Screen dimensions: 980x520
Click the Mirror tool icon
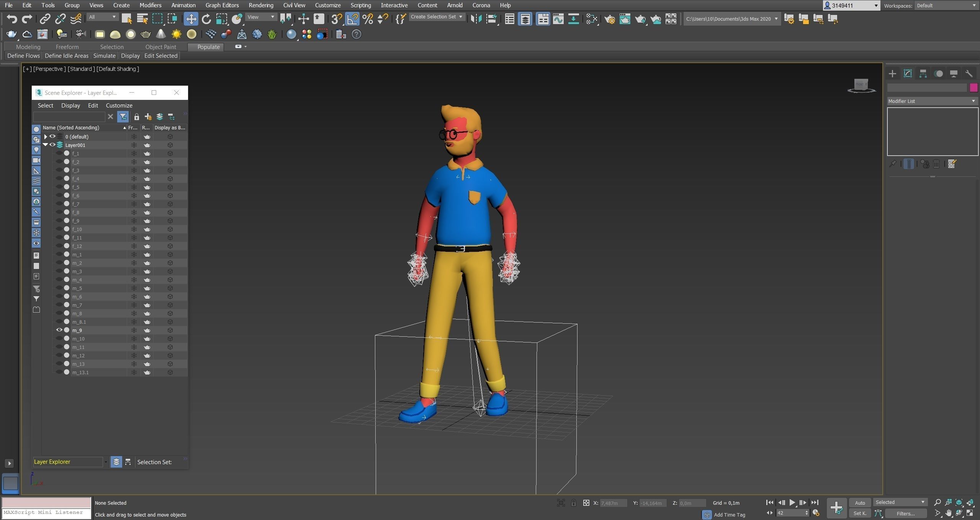pyautogui.click(x=476, y=19)
